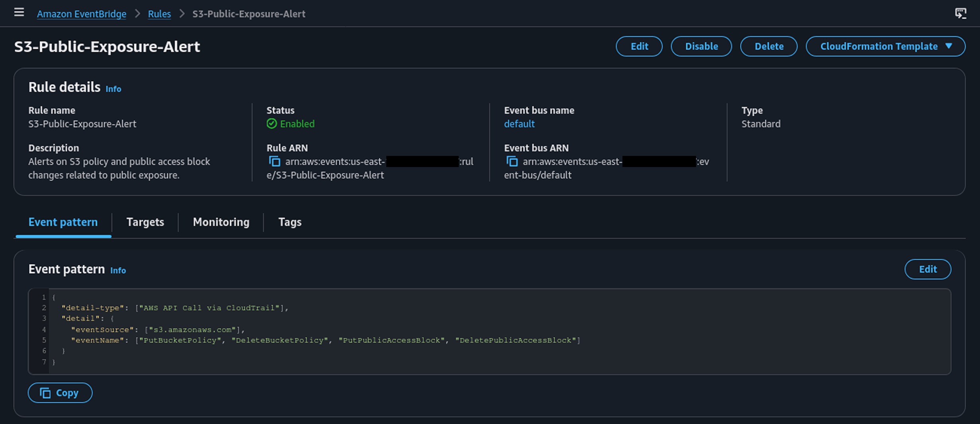Open the Rules breadcrumb link
This screenshot has width=980, height=424.
(159, 14)
